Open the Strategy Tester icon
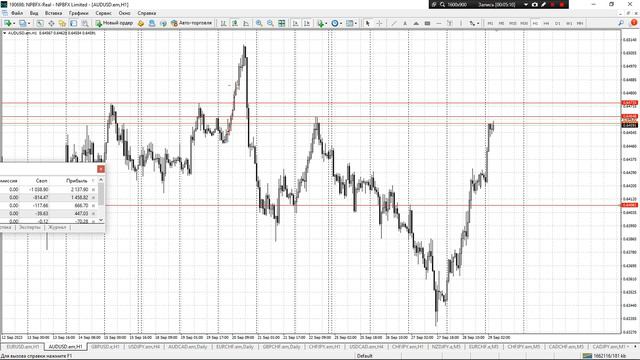Image resolution: width=640 pixels, height=360 pixels. pos(84,23)
